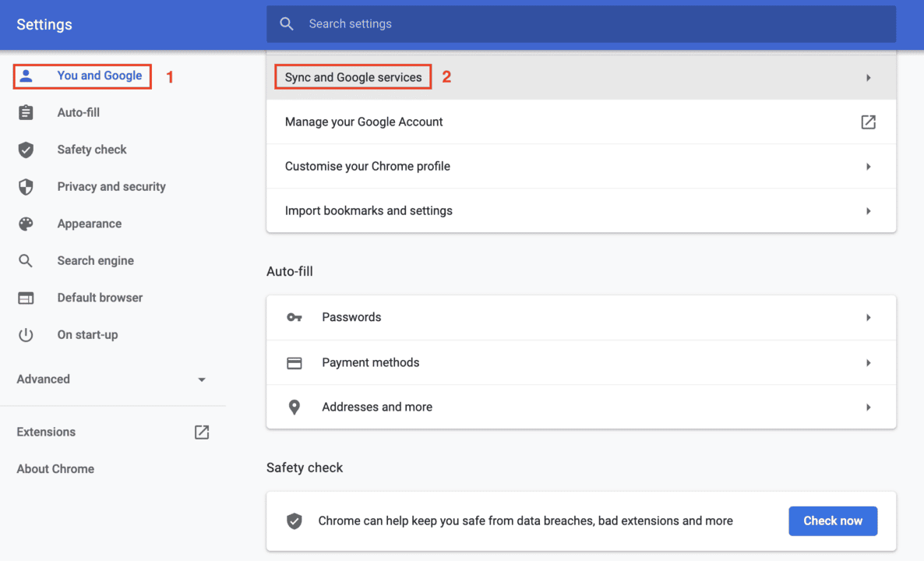
Task: Click the Auto-fill clipboard icon in sidebar
Action: (x=26, y=112)
